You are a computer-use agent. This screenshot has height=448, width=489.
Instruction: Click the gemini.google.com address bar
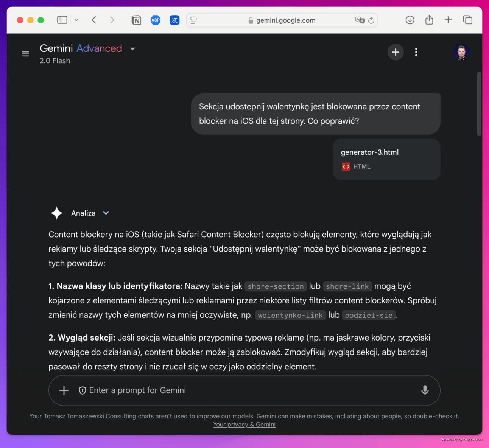(x=282, y=20)
